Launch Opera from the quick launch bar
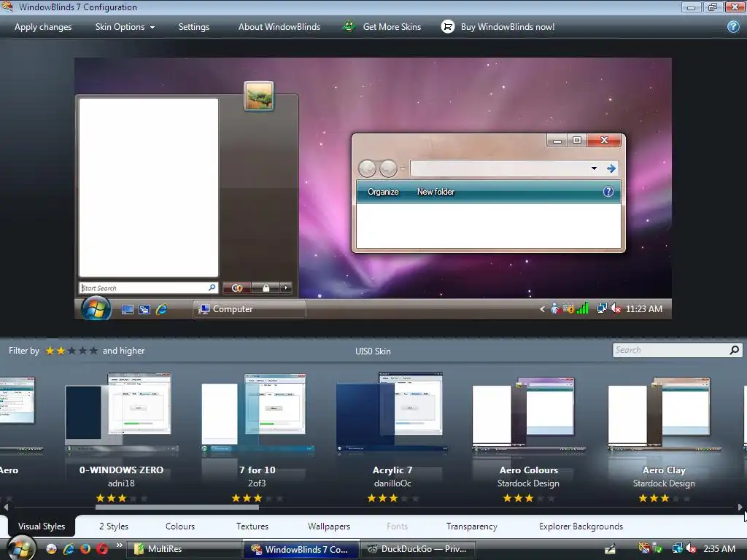The width and height of the screenshot is (747, 560). pos(102,549)
